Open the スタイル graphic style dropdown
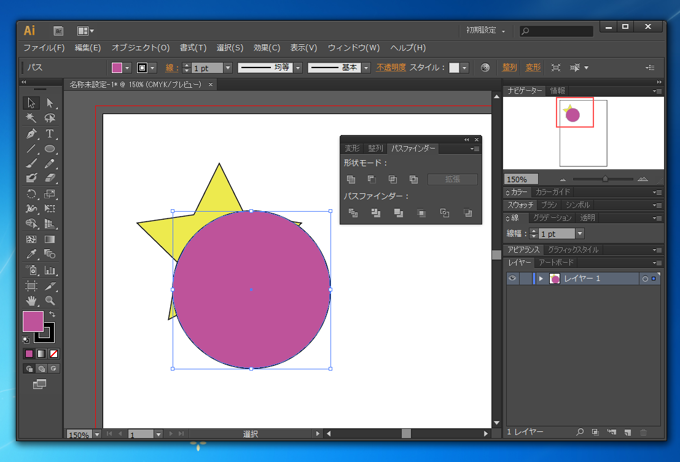 click(464, 68)
